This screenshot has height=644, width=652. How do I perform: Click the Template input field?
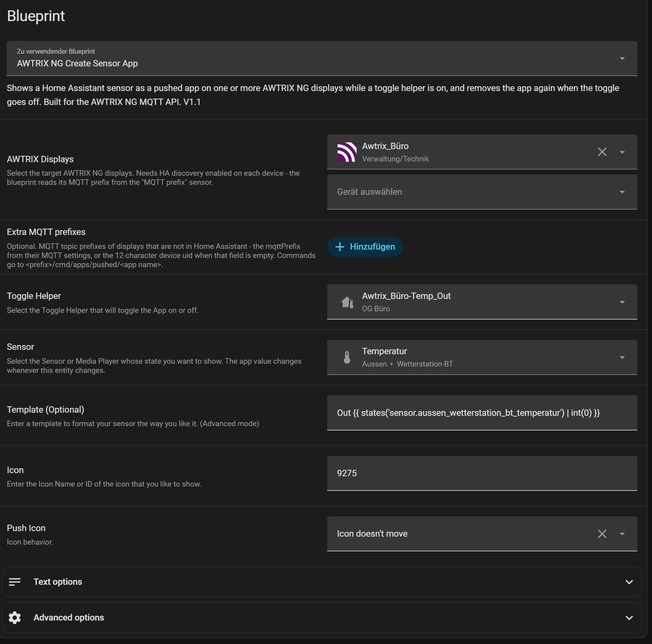tap(482, 413)
